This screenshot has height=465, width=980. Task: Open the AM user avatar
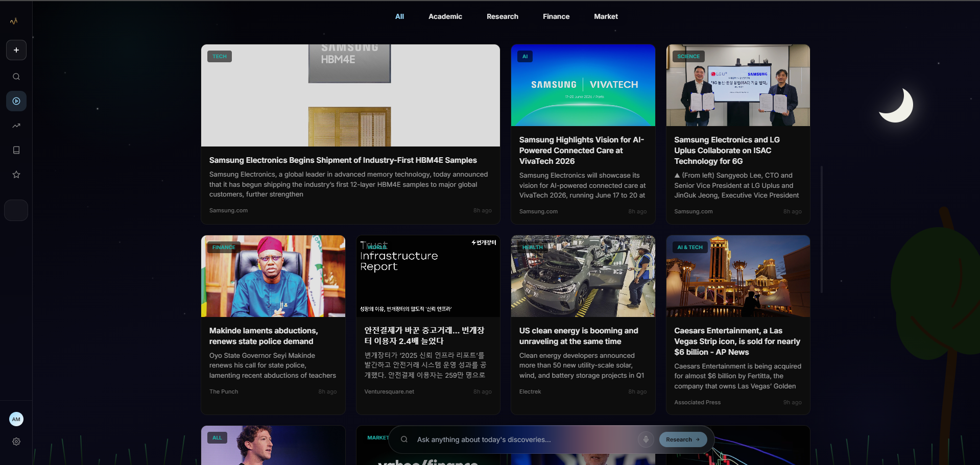pyautogui.click(x=16, y=419)
